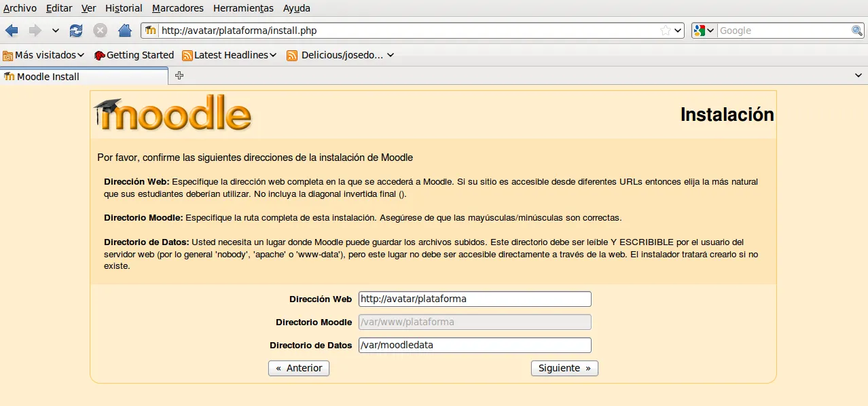
Task: Open the Google search engine selector
Action: click(x=704, y=31)
